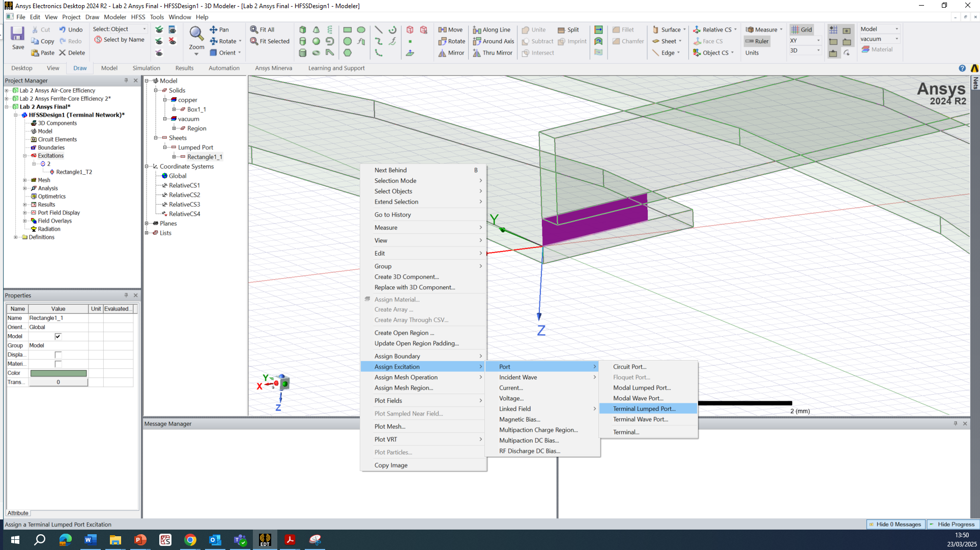The width and height of the screenshot is (980, 550).
Task: Toggle the Material Appearance checkbox
Action: pyautogui.click(x=58, y=364)
